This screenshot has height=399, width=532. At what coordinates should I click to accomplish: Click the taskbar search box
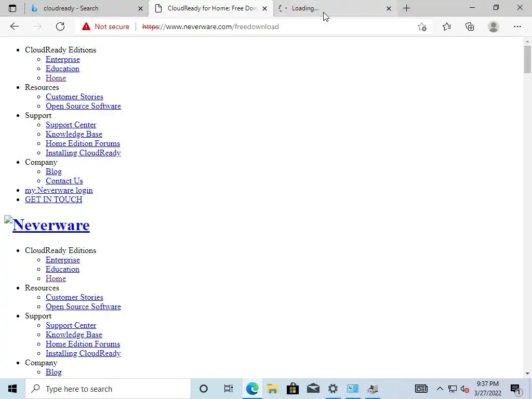point(108,389)
